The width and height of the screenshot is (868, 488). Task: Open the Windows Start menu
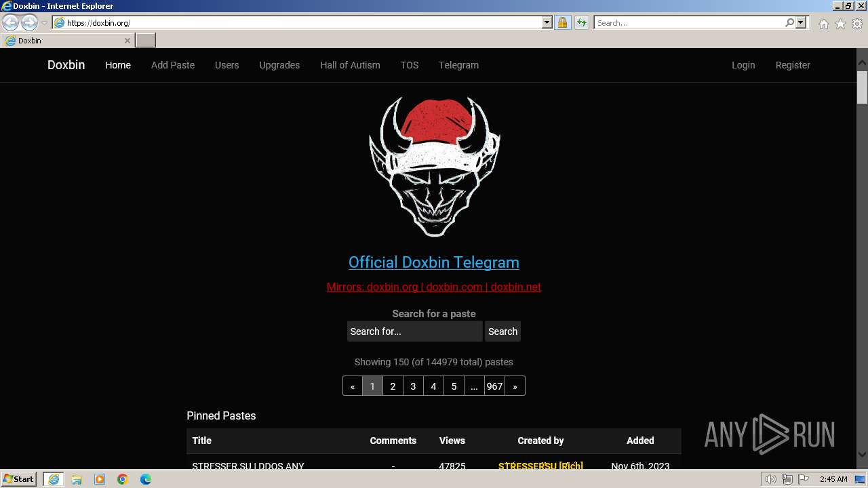pos(19,479)
